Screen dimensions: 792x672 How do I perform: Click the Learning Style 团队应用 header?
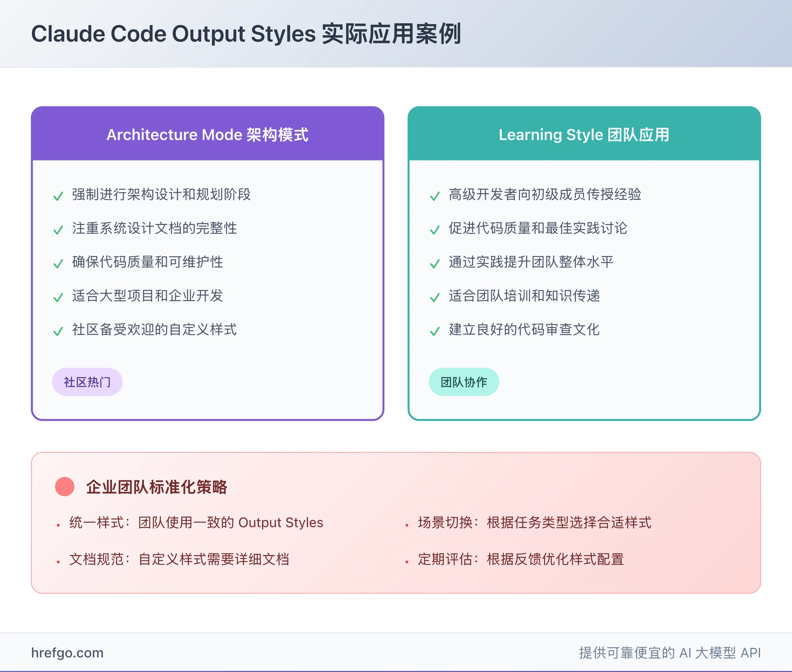click(x=584, y=134)
